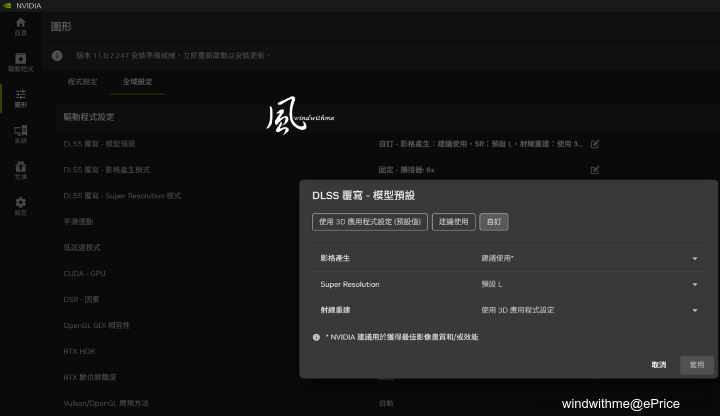Click 套用 to apply the preset
Viewport: 720px width, 416px height.
pyautogui.click(x=697, y=365)
